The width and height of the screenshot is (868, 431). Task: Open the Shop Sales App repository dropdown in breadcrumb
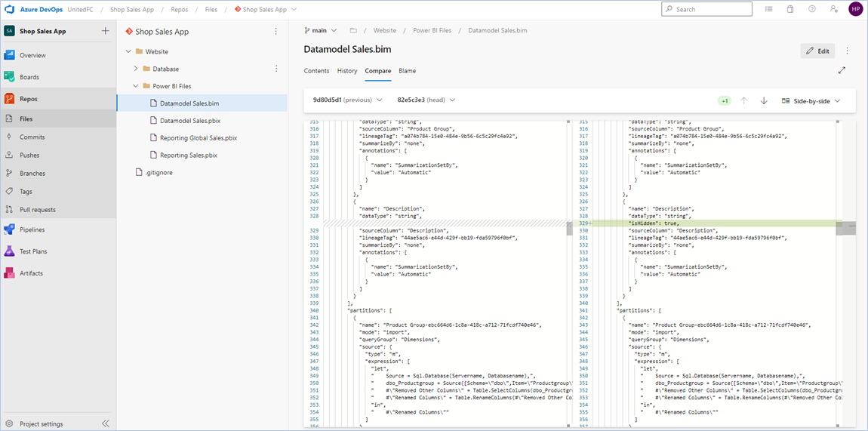click(266, 9)
